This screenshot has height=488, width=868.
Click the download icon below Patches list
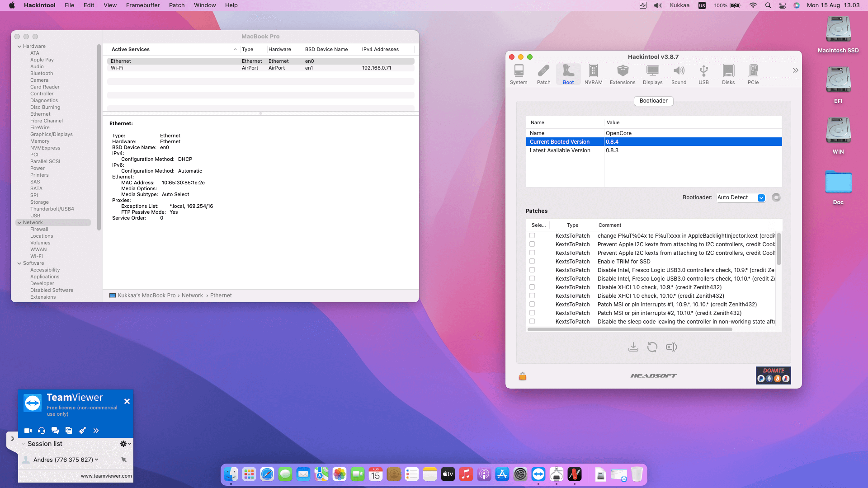click(x=633, y=347)
